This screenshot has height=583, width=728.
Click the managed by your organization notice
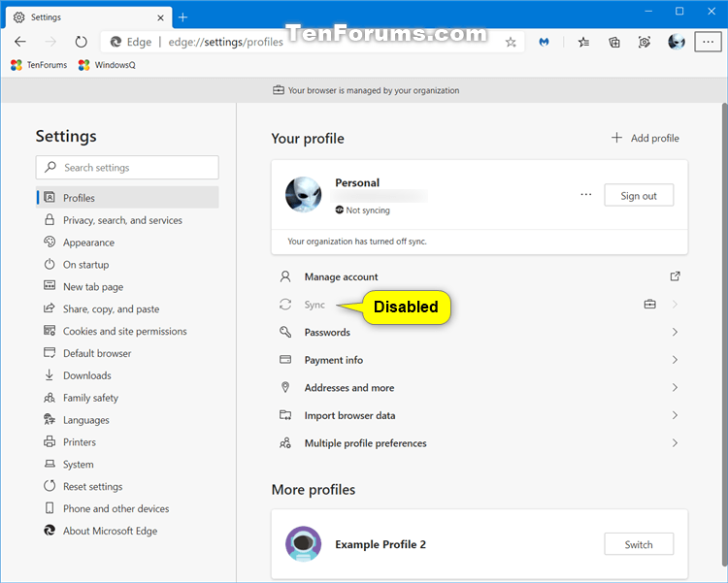click(x=366, y=90)
